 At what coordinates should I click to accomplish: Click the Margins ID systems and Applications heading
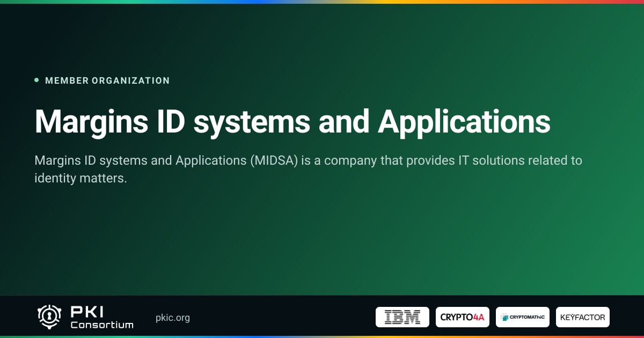tap(292, 122)
